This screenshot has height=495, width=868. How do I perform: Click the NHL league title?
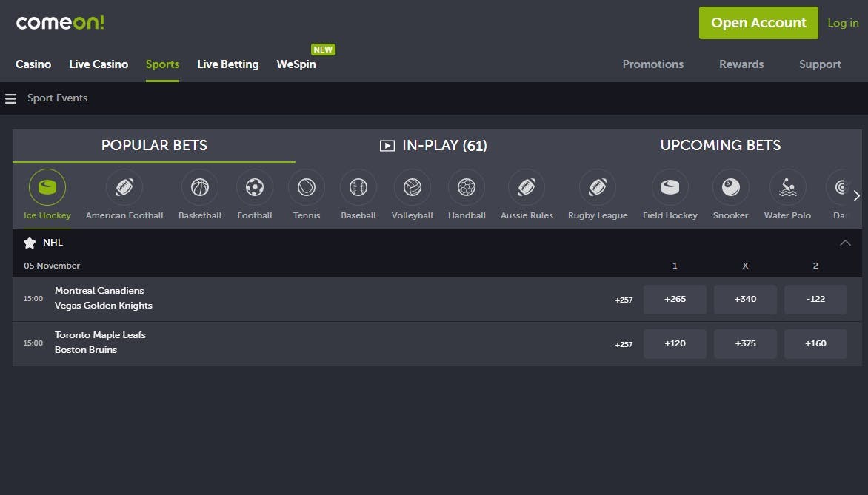[53, 242]
